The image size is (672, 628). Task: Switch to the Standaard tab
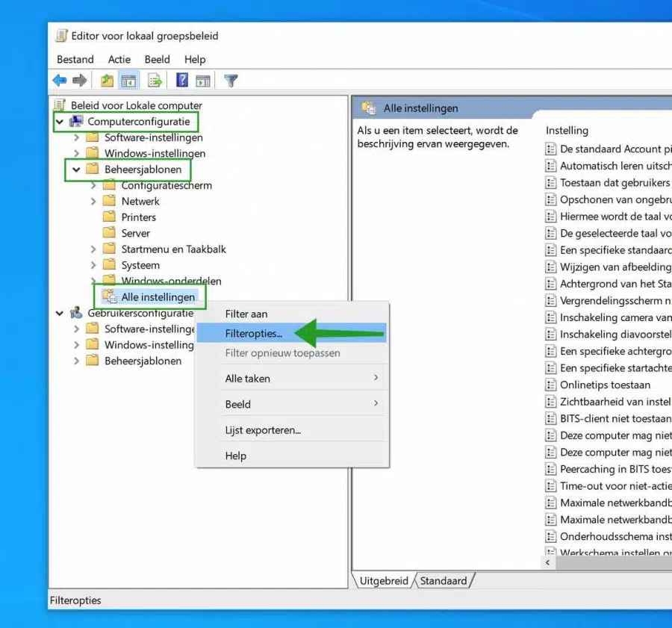[443, 581]
